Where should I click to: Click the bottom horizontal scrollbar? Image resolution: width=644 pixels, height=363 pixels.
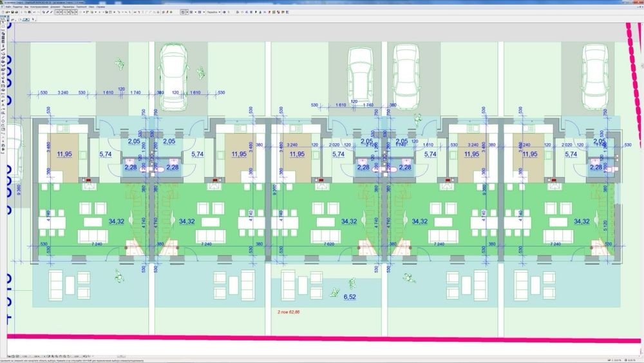tap(322, 355)
